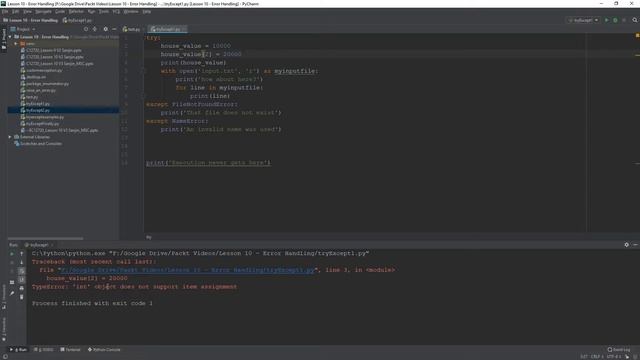Screen dimensions: 640x360
Task: Open the Help menu
Action: [147, 11]
